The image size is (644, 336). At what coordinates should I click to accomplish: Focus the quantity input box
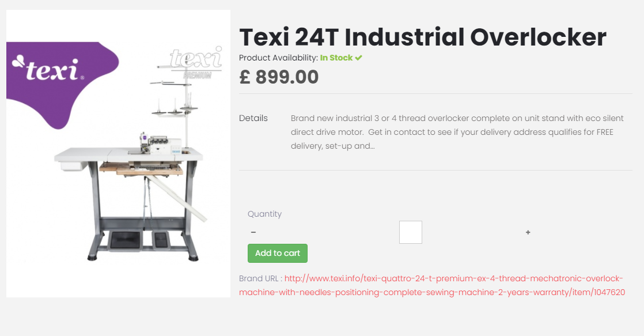(410, 232)
